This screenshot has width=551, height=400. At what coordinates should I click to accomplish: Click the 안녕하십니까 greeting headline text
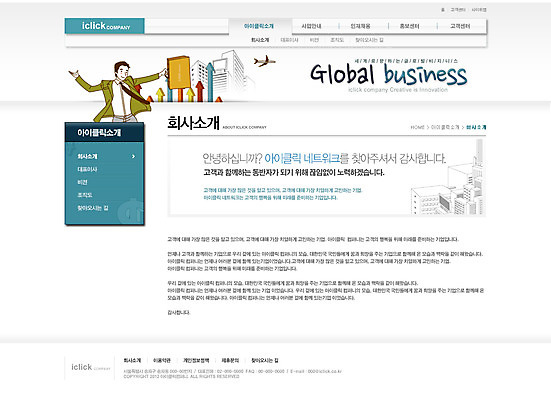[324, 159]
